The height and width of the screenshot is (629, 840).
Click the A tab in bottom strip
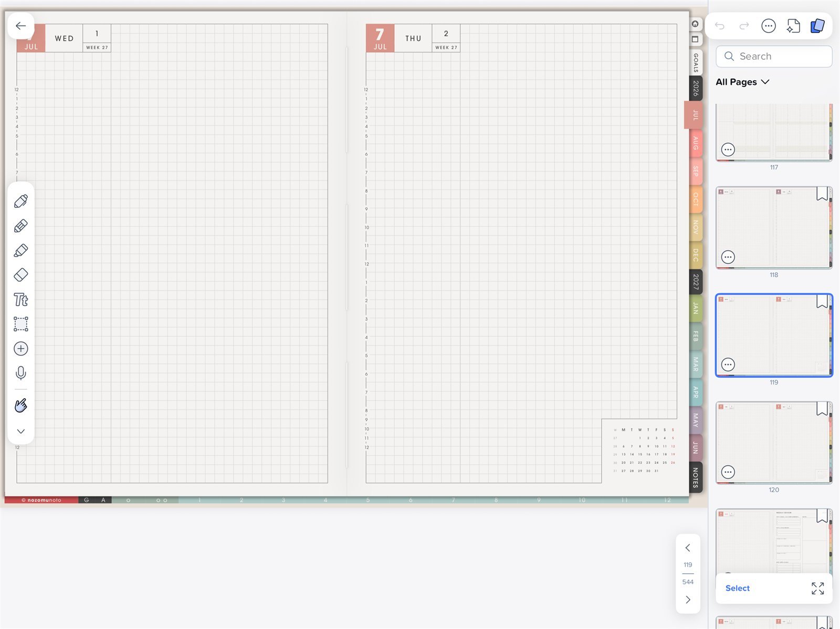(103, 500)
